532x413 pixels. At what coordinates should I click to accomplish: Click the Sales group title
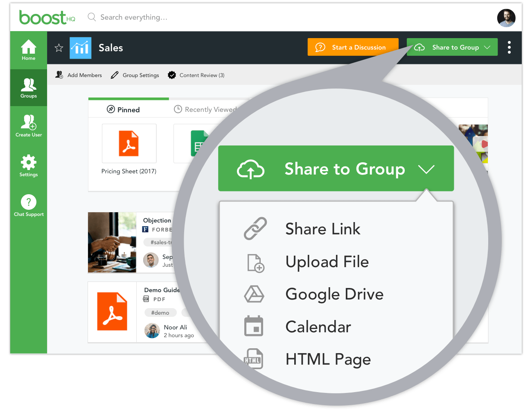click(111, 48)
